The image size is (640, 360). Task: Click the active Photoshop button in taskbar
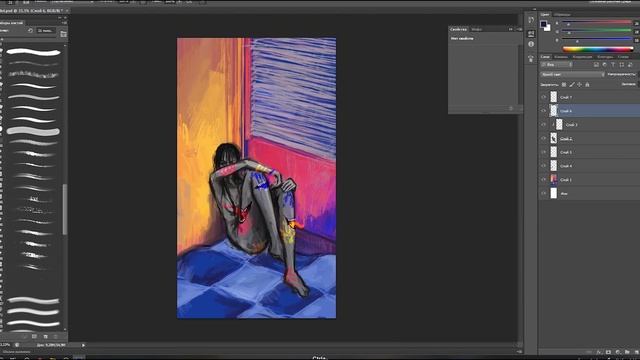tap(79, 358)
